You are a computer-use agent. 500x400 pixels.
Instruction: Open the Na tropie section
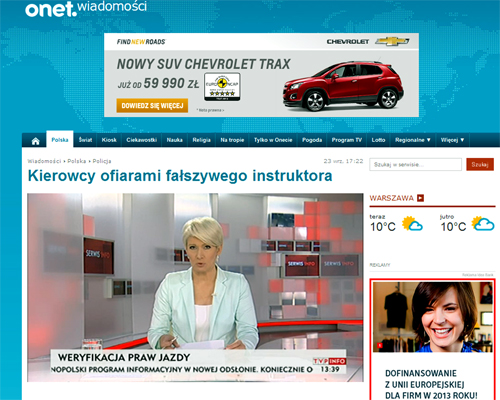(232, 140)
